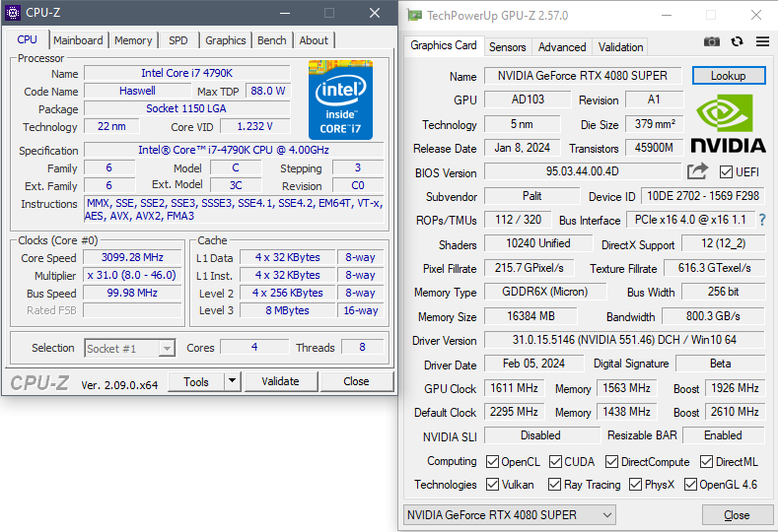Click the Texture Fillrate 616.3 GTexel/s value
778x532 pixels.
[715, 268]
